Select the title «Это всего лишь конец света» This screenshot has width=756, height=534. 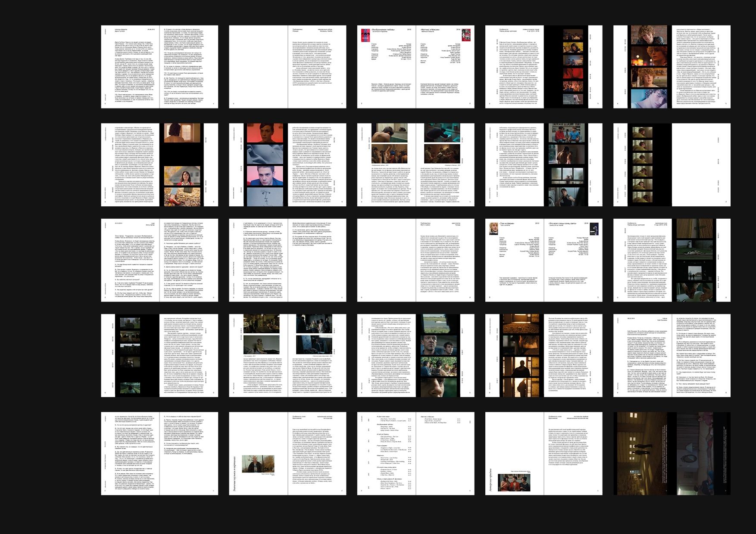point(562,224)
